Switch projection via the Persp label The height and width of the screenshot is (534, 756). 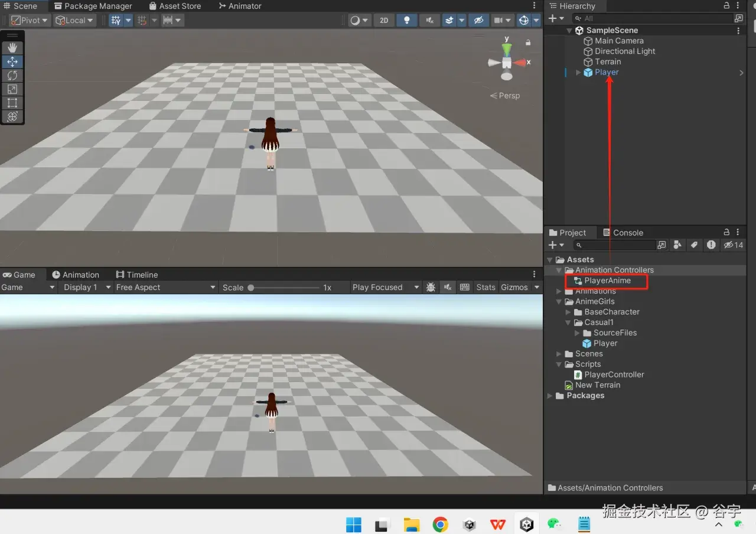[505, 96]
